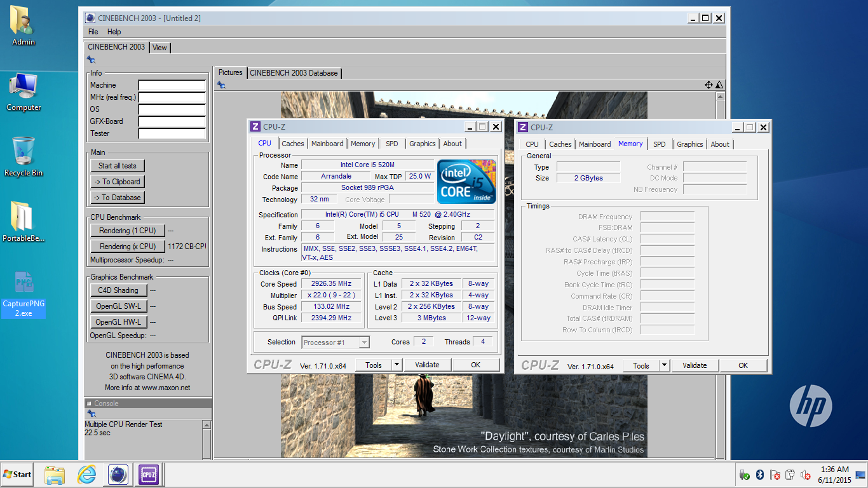Click Tools button in the CPU-Z CPU tab window

click(x=374, y=365)
